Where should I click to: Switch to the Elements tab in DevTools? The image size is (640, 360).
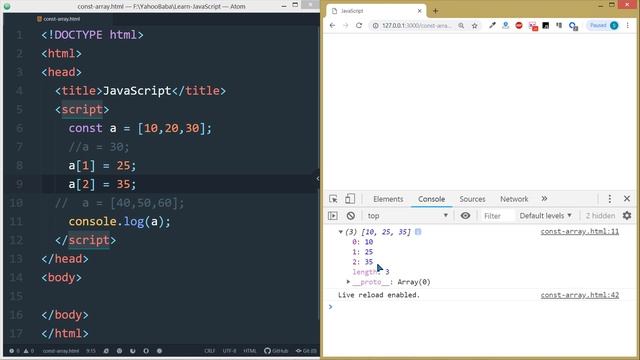coord(388,199)
